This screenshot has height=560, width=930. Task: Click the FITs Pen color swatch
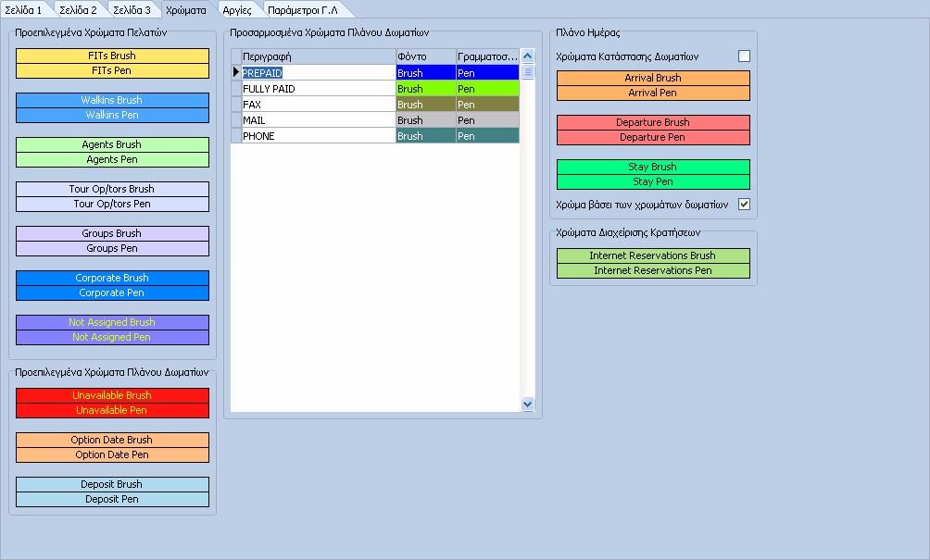(112, 70)
